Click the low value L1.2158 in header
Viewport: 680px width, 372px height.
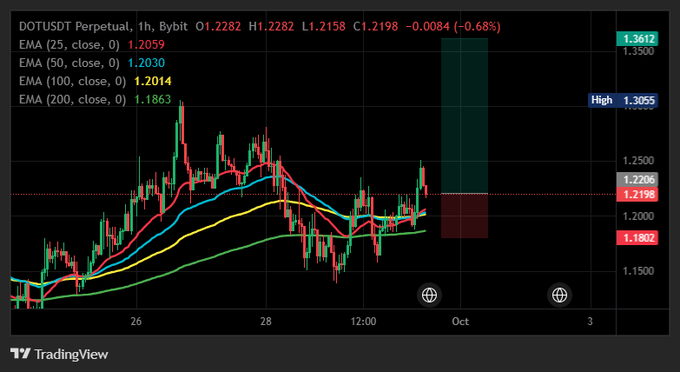click(324, 26)
